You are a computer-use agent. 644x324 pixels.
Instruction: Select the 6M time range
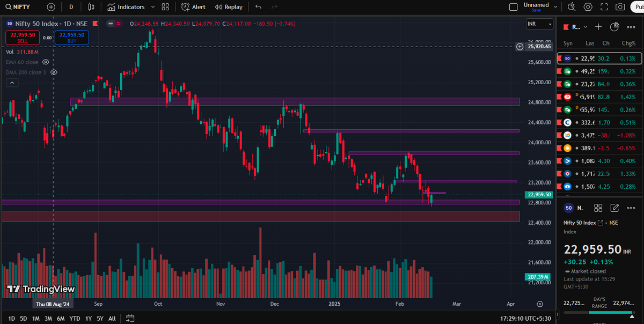point(61,318)
